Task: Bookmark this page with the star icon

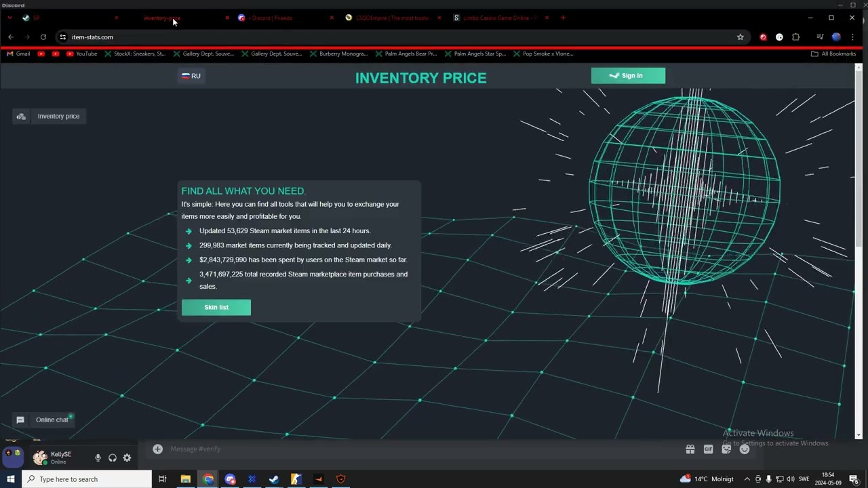Action: click(741, 37)
